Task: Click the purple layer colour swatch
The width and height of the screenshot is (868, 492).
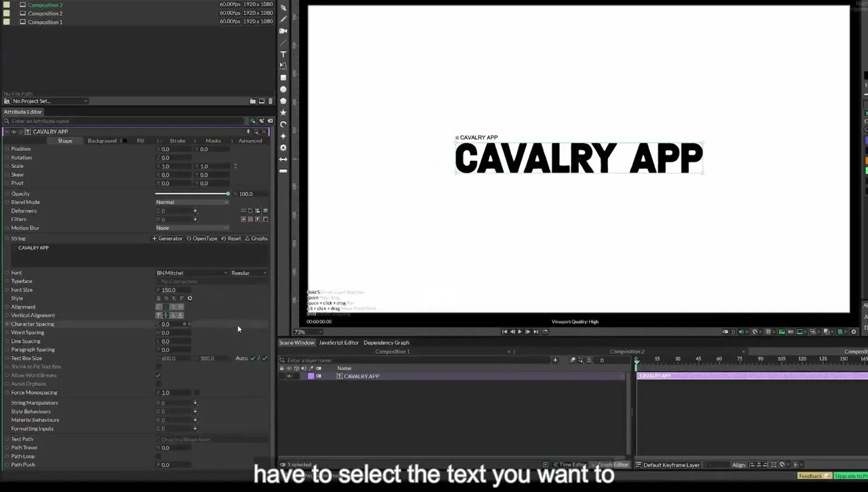Action: click(311, 376)
